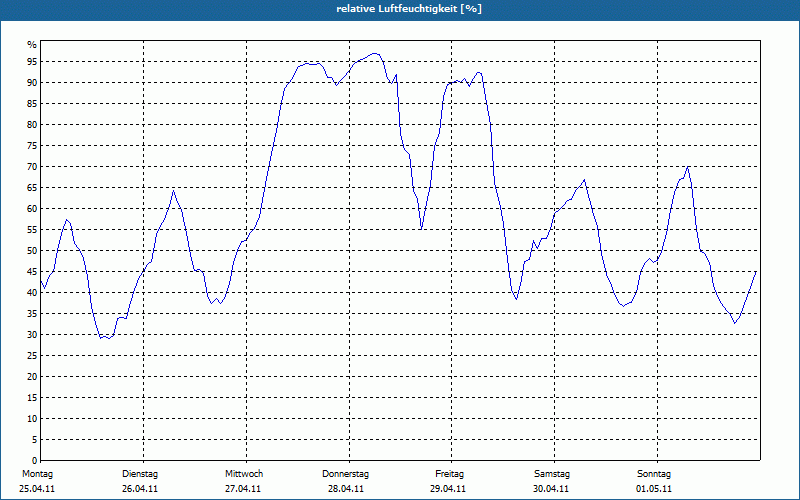Click the 'Montag' day label

tap(37, 474)
